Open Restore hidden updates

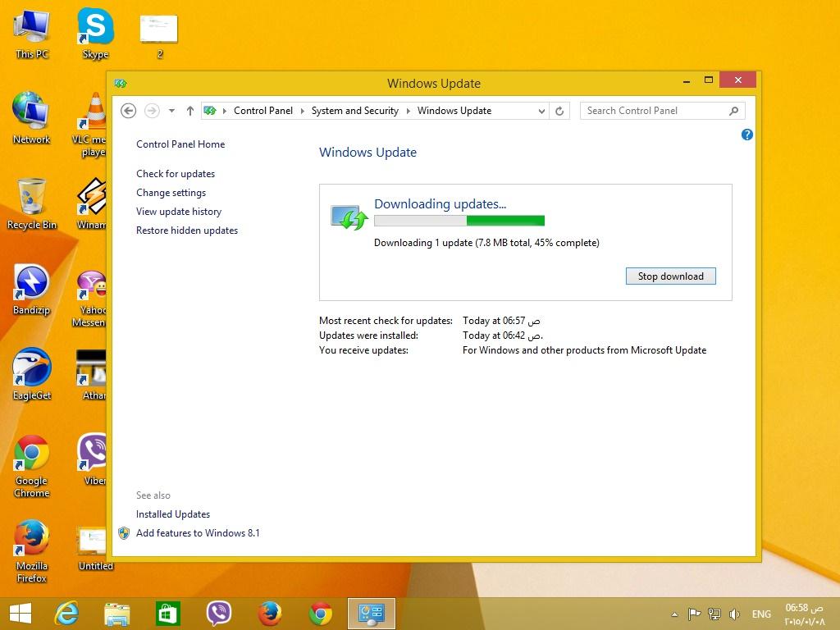pos(187,231)
